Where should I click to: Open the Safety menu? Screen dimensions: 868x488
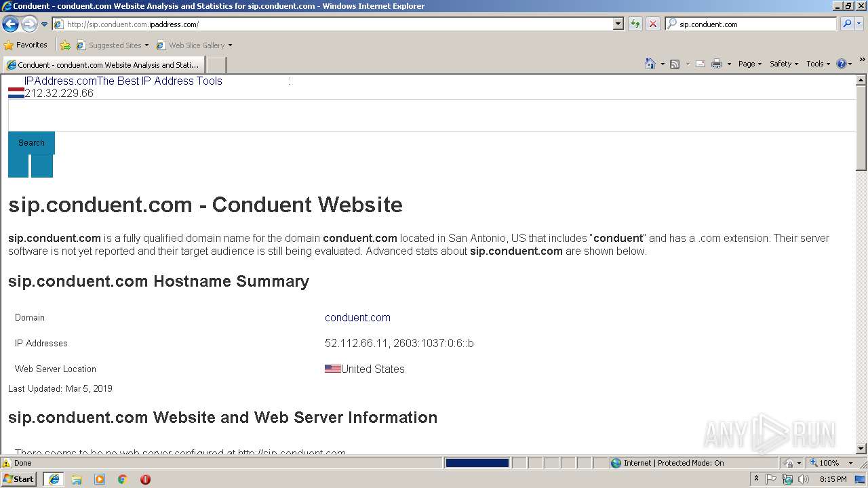(784, 64)
